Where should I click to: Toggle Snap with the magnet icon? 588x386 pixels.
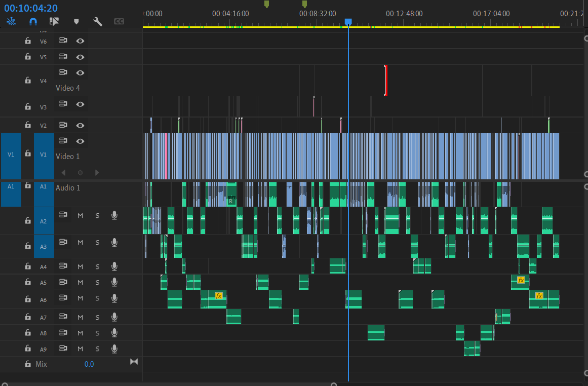(33, 21)
